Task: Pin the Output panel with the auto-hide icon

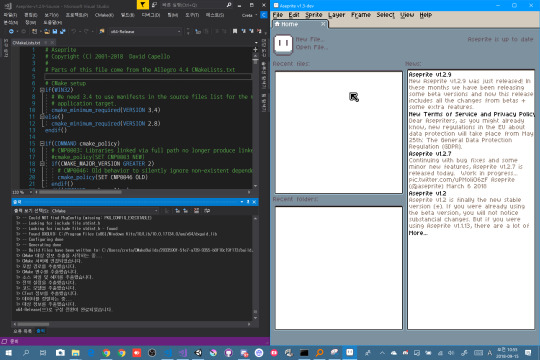Action: click(248, 202)
